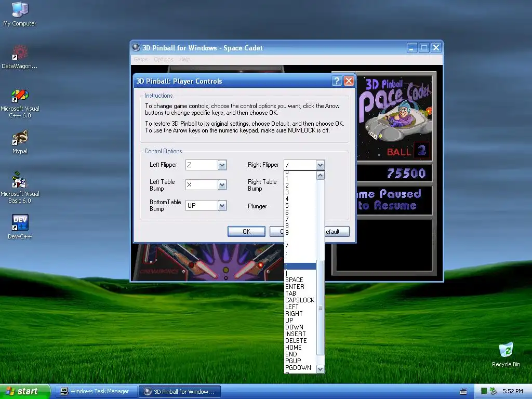Click the 3D Pinball title bar icon
The height and width of the screenshot is (399, 532).
(136, 47)
